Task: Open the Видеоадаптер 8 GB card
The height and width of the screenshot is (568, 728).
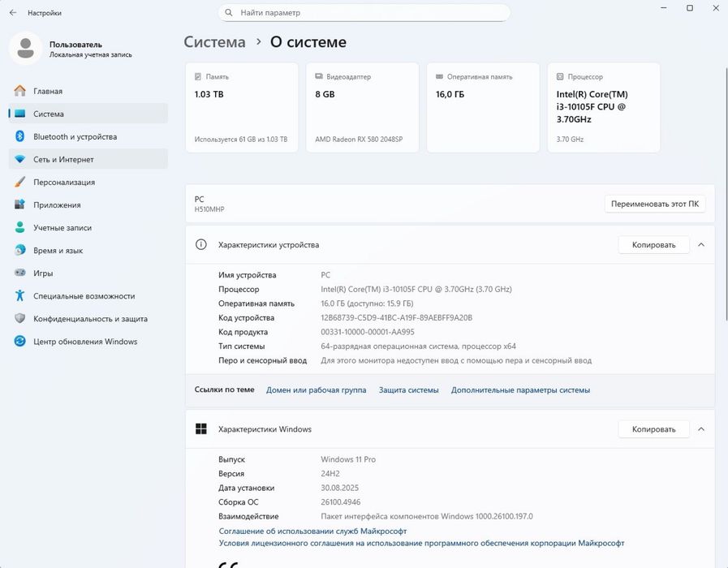Action: (x=362, y=107)
